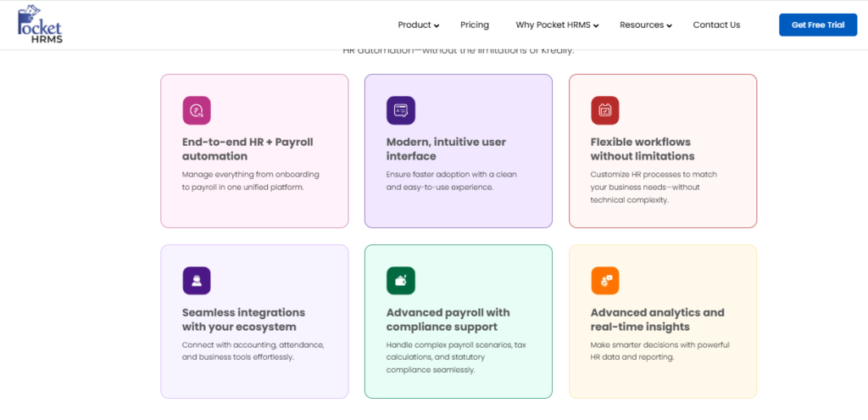Viewport: 868px width, 420px height.
Task: Open the Resources menu
Action: [x=642, y=25]
